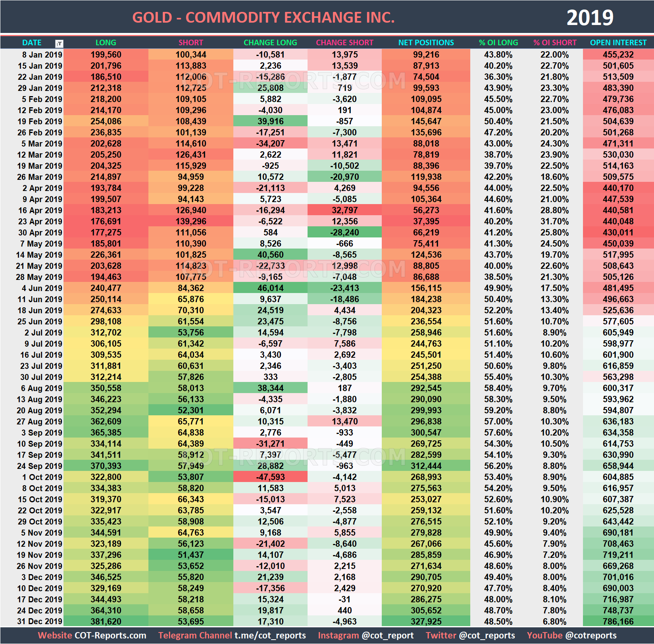Image resolution: width=654 pixels, height=644 pixels.
Task: Sort the NET POSITIONS column
Action: point(425,43)
